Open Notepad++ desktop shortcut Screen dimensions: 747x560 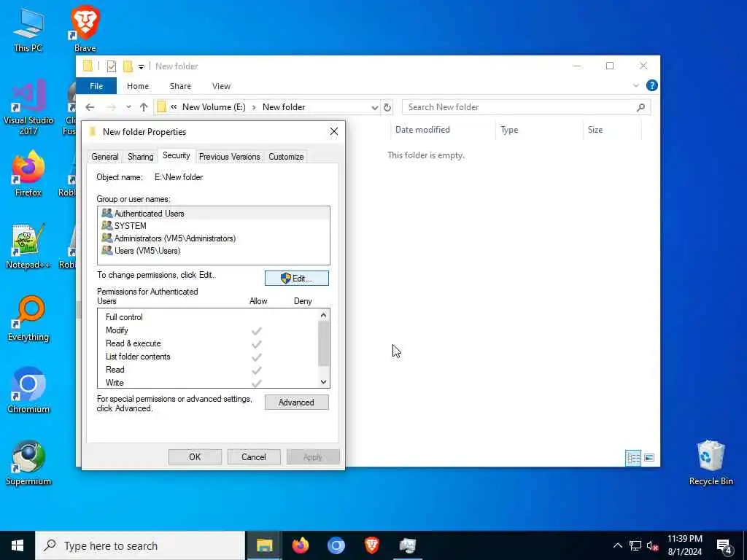pos(28,246)
